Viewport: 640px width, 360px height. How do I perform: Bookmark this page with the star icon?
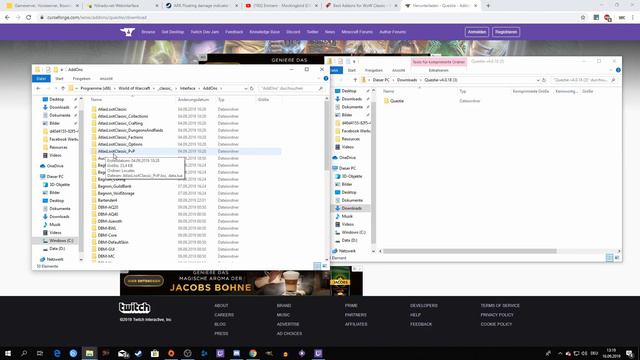click(x=583, y=18)
